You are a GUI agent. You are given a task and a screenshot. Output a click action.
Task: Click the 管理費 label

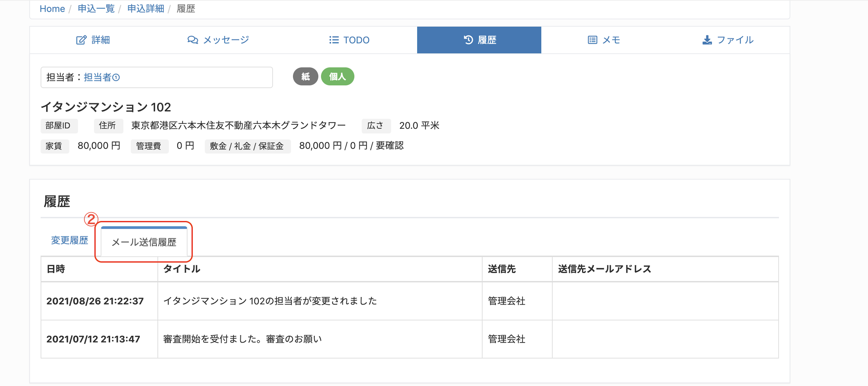[149, 146]
